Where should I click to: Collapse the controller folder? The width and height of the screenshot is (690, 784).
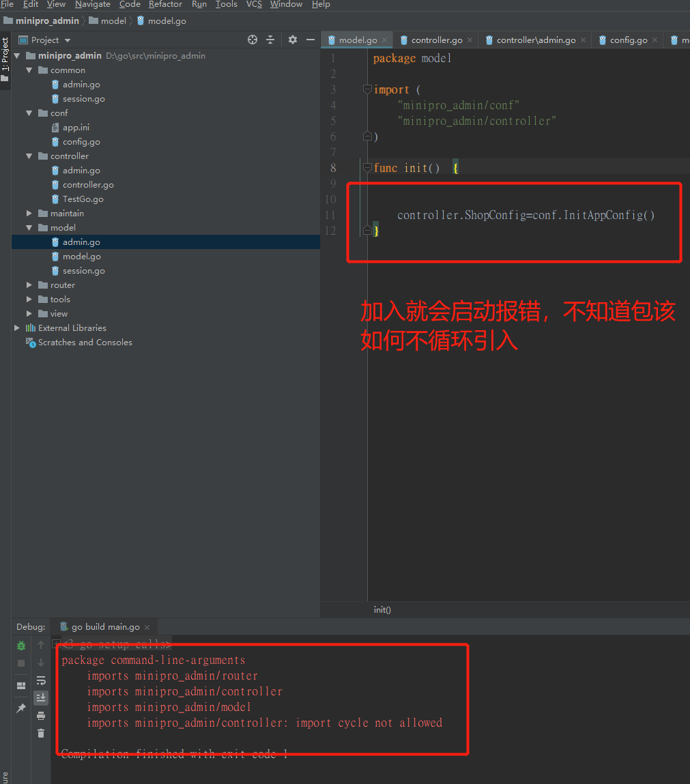[29, 156]
